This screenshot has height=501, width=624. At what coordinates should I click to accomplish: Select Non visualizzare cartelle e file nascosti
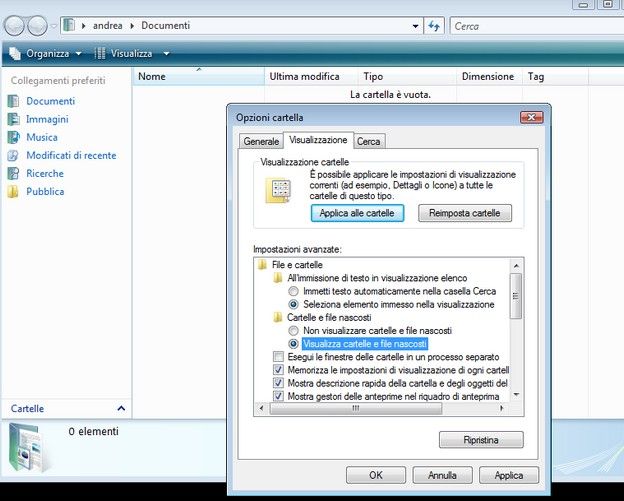tap(293, 331)
